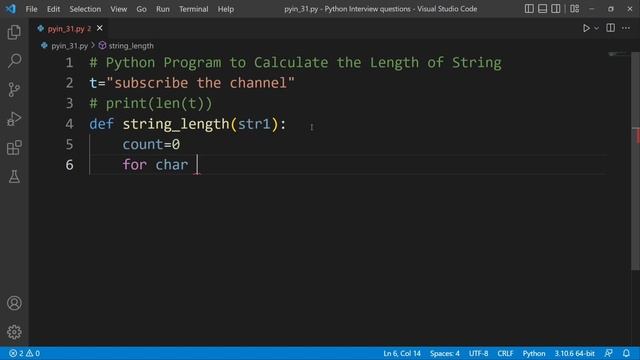The height and width of the screenshot is (360, 640).
Task: Click the def keyword on line 4
Action: point(102,124)
